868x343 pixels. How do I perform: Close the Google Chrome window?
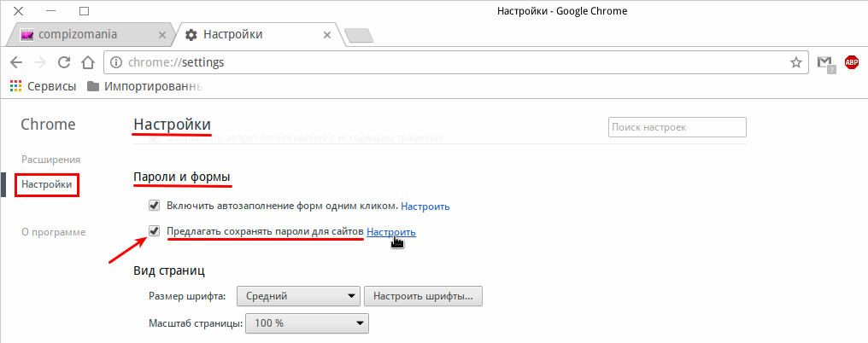pyautogui.click(x=18, y=10)
